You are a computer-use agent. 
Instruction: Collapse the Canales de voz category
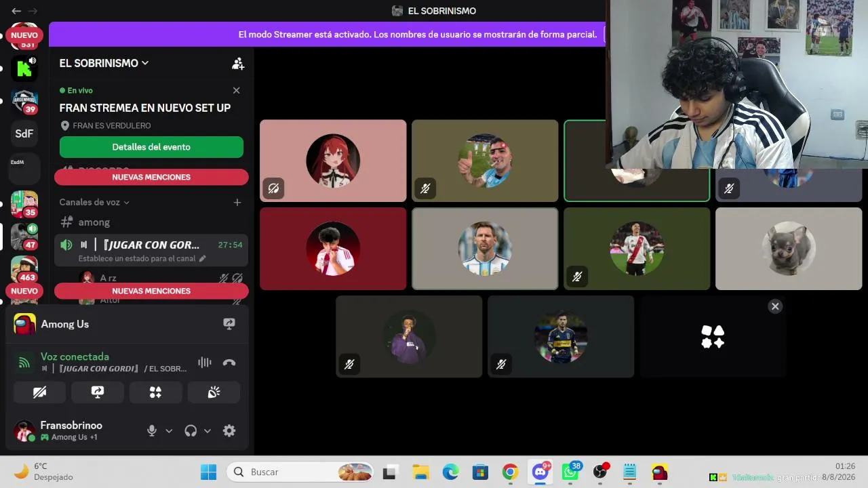tap(94, 202)
